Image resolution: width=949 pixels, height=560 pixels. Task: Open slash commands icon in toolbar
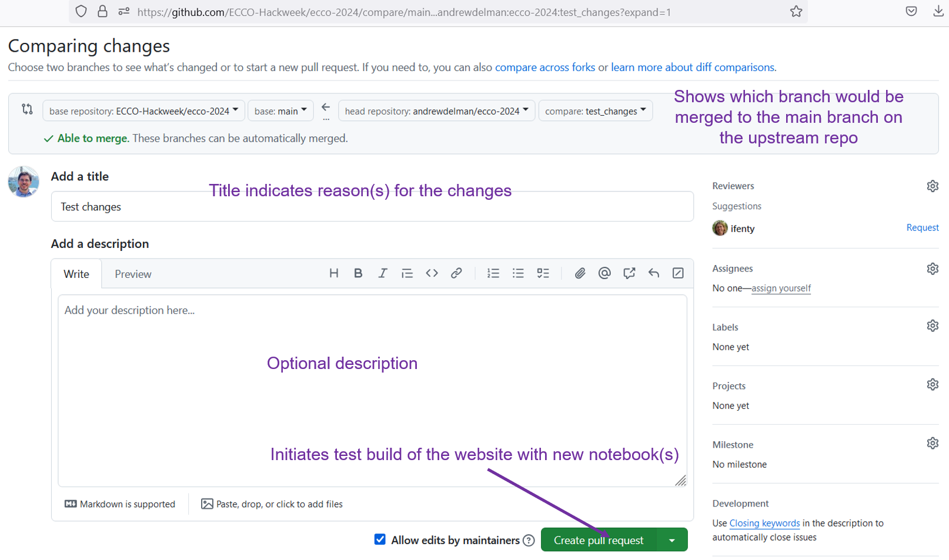coord(678,273)
